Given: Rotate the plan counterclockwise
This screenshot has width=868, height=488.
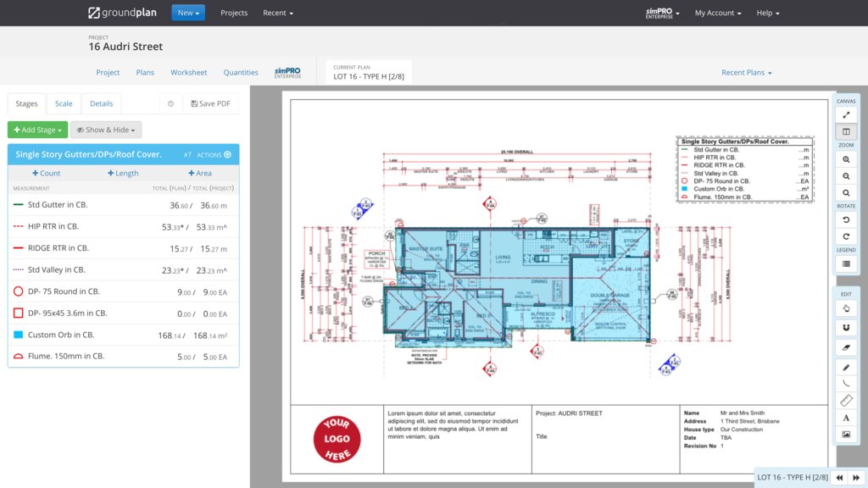Looking at the screenshot, I should pos(845,219).
